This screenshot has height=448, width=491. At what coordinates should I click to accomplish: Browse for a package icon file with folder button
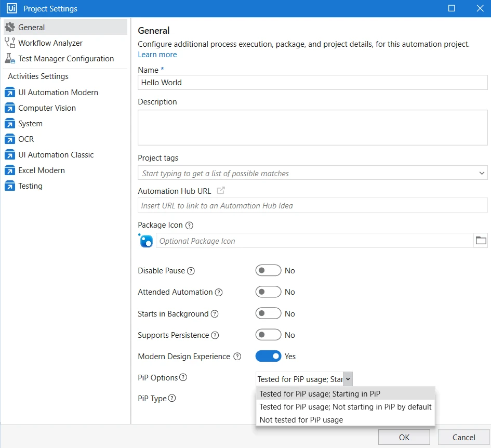pyautogui.click(x=481, y=241)
